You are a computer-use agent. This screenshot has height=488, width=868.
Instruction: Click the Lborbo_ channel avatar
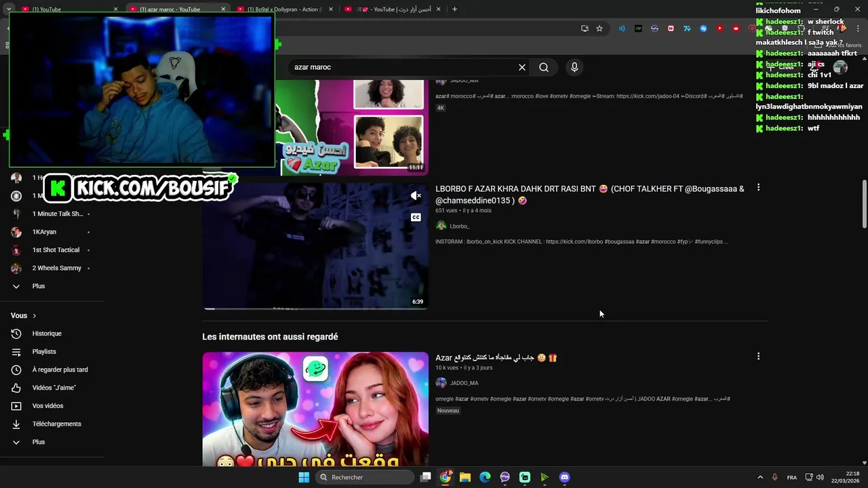[441, 226]
